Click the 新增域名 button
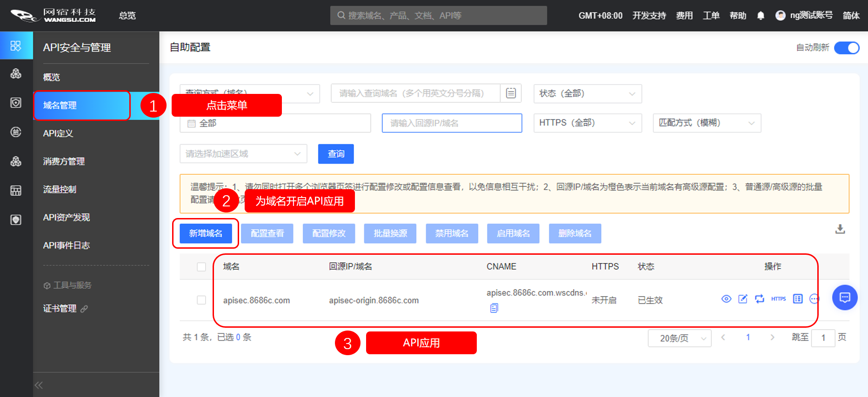 coord(206,233)
